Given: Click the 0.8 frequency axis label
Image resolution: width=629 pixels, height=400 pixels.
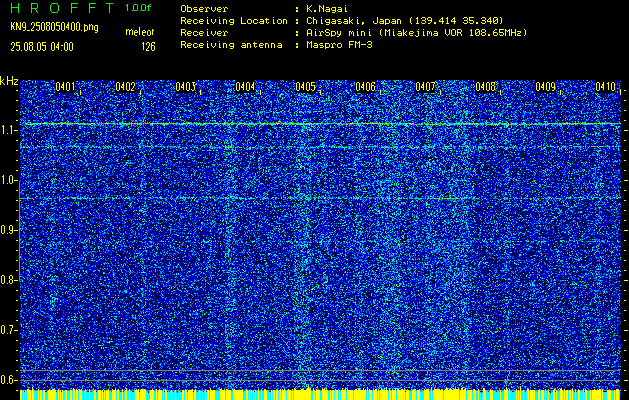Looking at the screenshot, I should pos(8,280).
